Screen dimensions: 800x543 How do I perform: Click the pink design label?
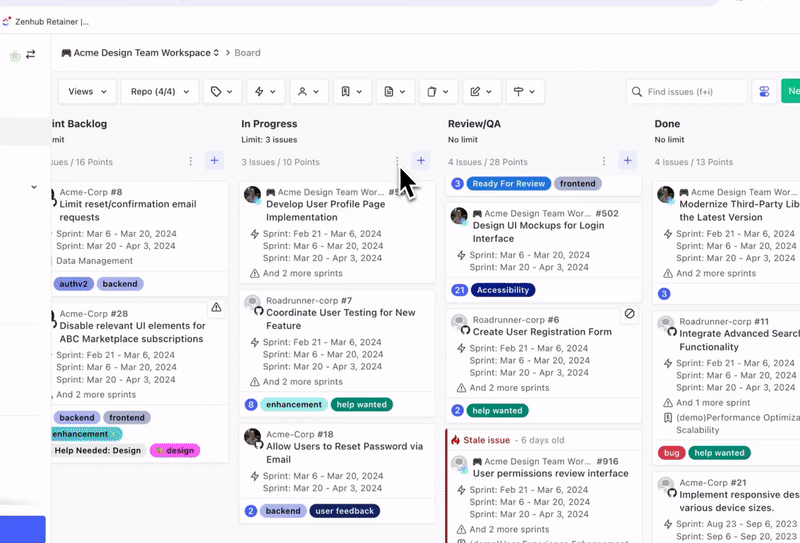(174, 451)
